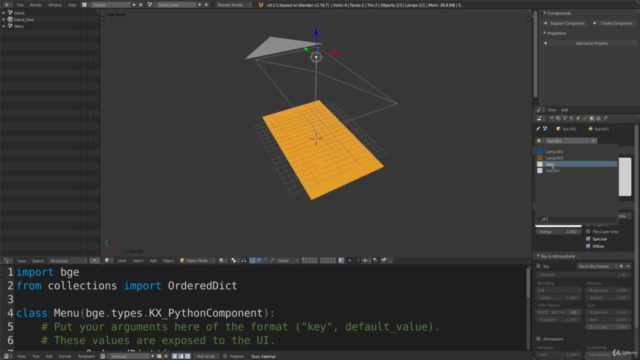The width and height of the screenshot is (640, 360).
Task: Expand the Game_Over scene in outliner
Action: [4, 19]
